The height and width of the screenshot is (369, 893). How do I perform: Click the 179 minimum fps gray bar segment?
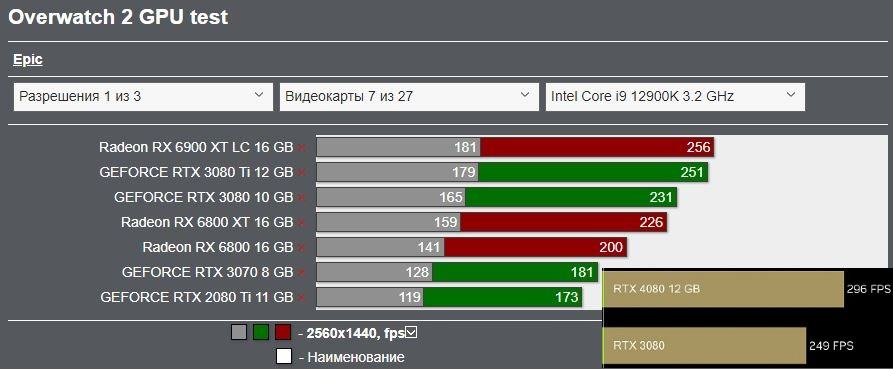point(398,173)
